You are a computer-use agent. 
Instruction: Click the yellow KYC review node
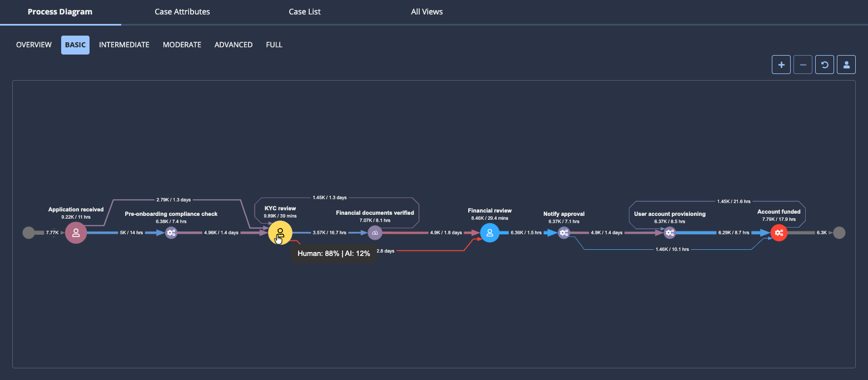click(280, 233)
